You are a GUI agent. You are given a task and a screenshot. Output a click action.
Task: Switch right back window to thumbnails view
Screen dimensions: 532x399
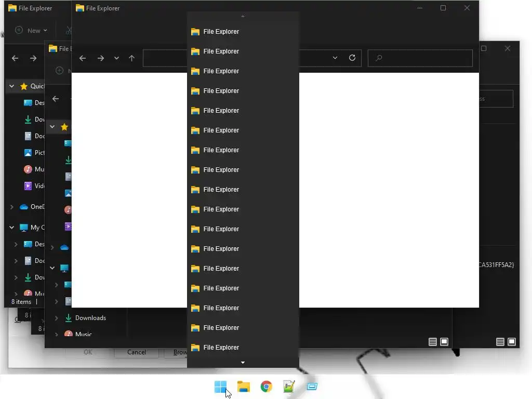pos(512,342)
